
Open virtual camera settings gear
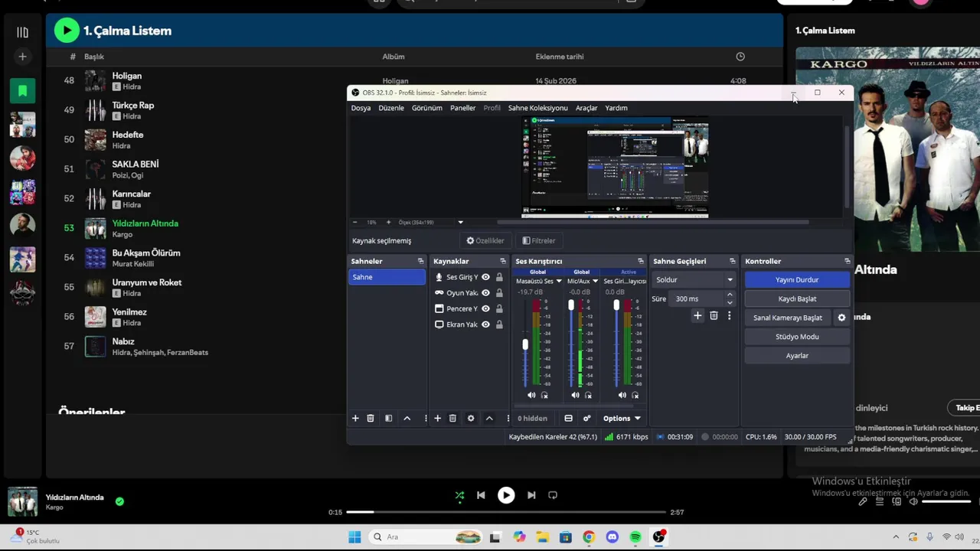coord(841,318)
